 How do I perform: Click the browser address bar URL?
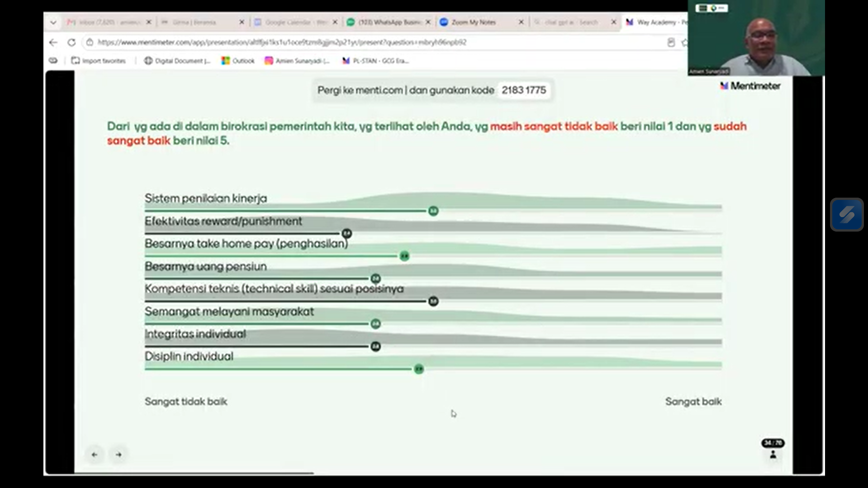pyautogui.click(x=282, y=42)
